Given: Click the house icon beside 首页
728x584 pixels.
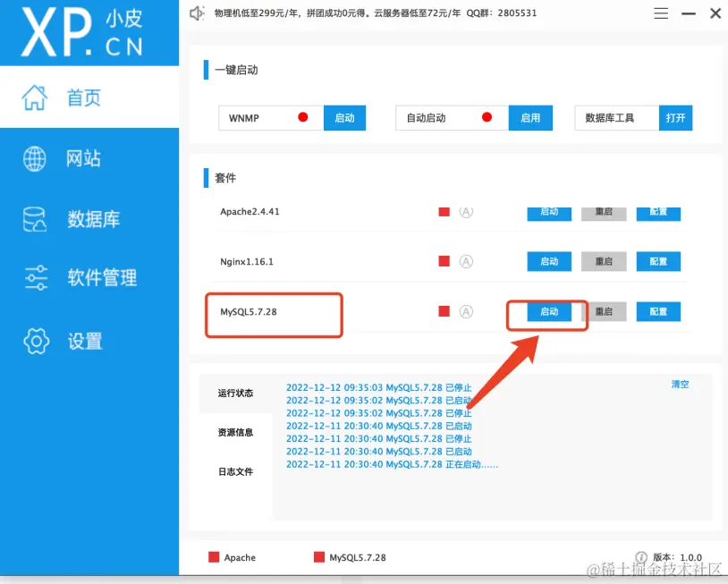Looking at the screenshot, I should (35, 98).
